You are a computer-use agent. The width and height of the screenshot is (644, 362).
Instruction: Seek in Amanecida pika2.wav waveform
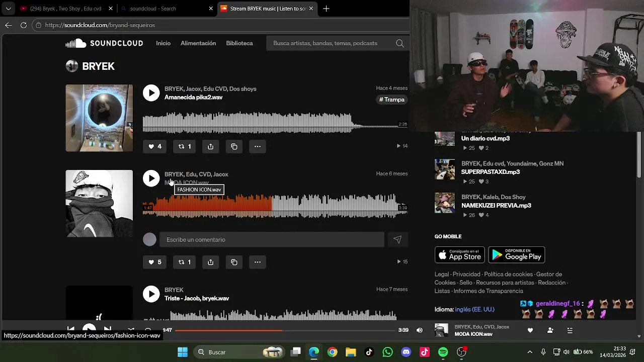coord(275,124)
